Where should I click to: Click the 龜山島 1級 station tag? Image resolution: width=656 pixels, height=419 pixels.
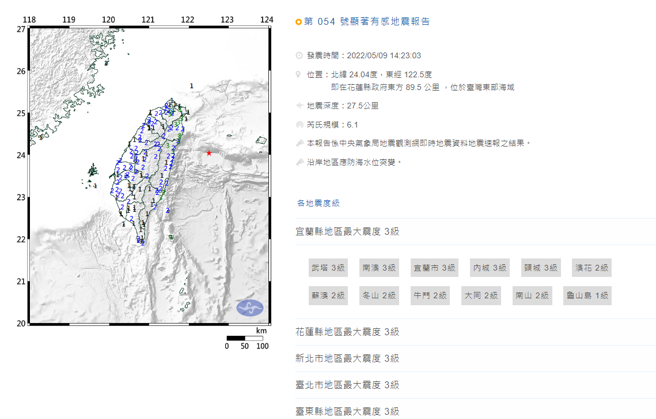[x=588, y=296]
